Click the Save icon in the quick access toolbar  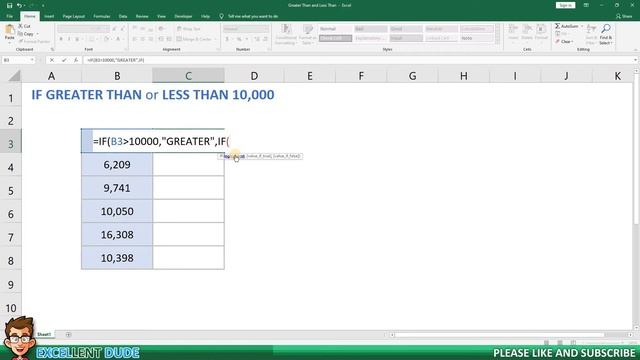click(9, 5)
